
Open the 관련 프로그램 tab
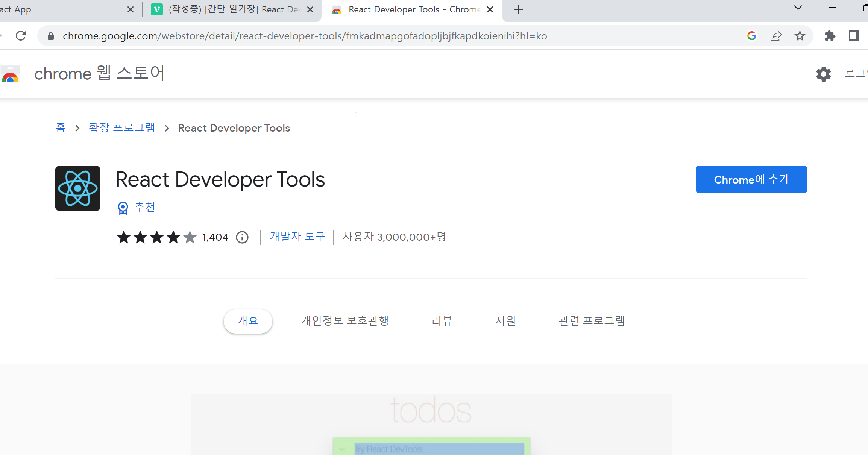click(592, 321)
